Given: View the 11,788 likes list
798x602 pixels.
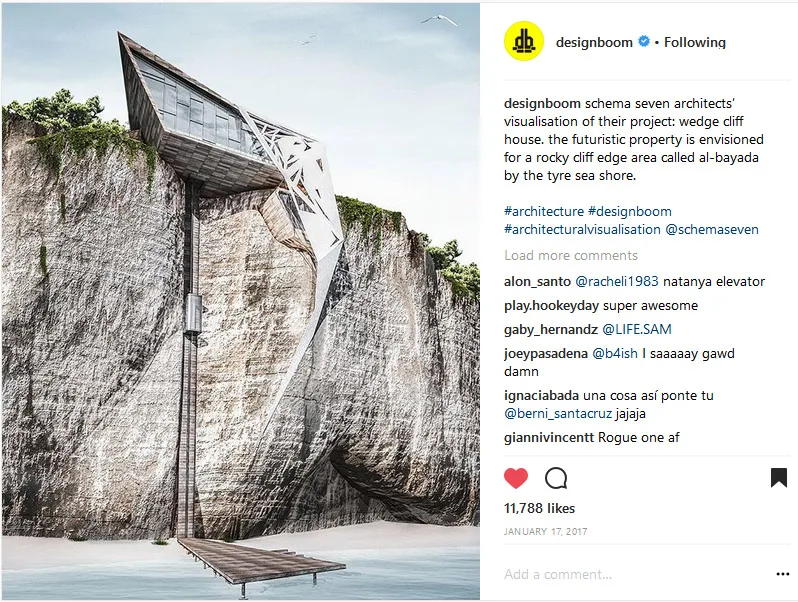Looking at the screenshot, I should tap(539, 508).
